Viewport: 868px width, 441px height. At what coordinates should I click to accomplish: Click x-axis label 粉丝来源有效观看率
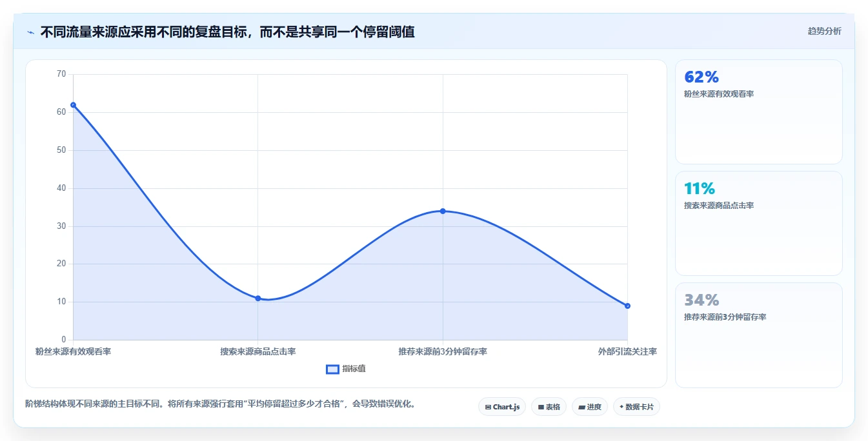point(73,351)
